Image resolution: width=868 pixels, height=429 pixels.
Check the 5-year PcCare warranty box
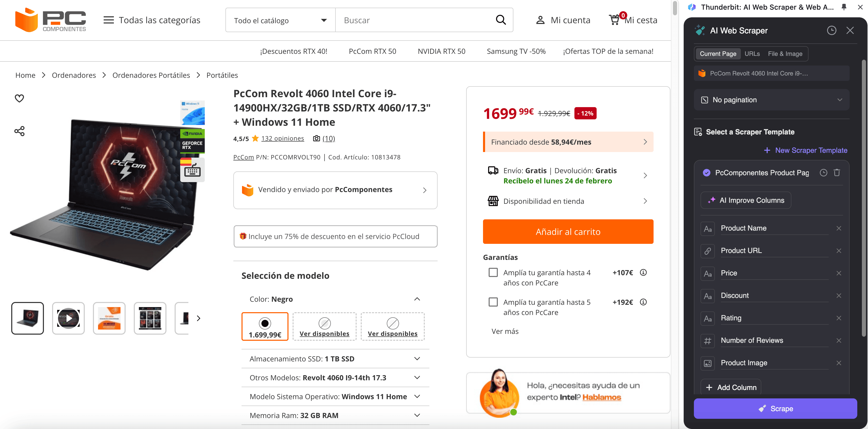point(493,302)
